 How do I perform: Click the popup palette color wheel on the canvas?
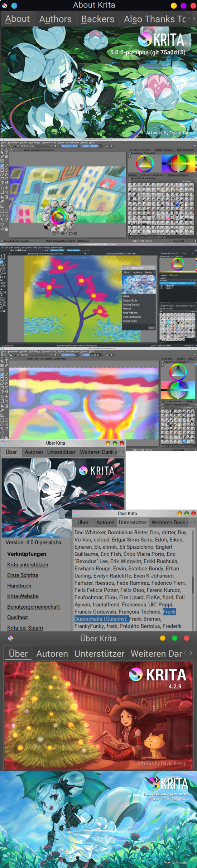[59, 217]
